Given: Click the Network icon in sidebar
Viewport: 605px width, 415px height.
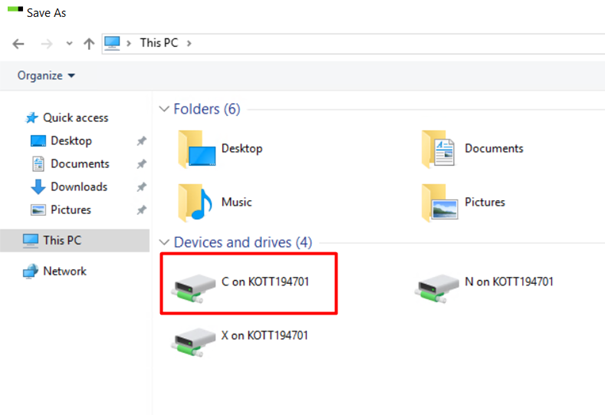Looking at the screenshot, I should (x=30, y=271).
